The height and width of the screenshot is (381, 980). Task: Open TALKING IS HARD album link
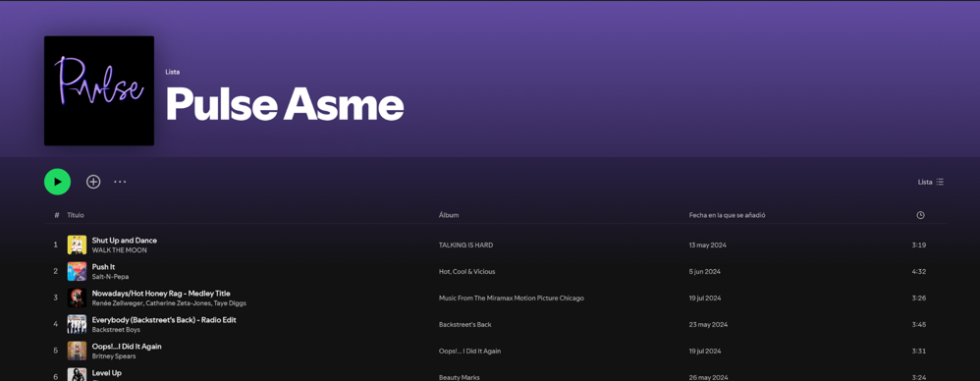(x=465, y=245)
